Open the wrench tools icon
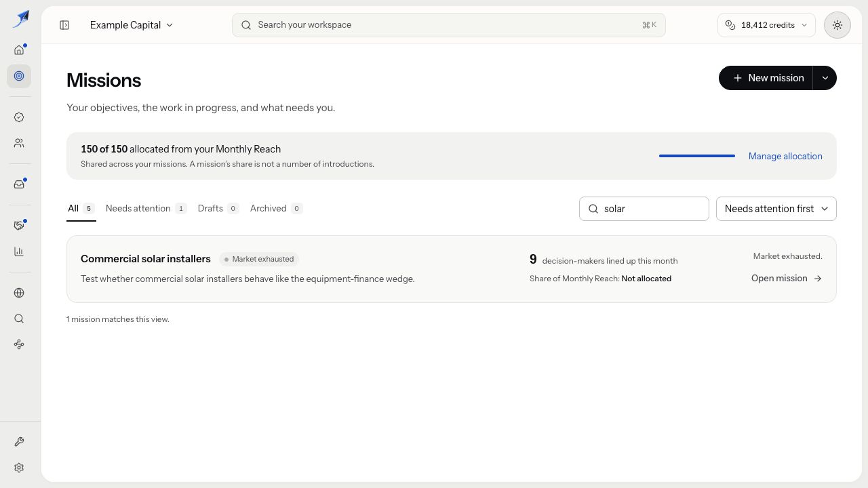 (x=19, y=442)
